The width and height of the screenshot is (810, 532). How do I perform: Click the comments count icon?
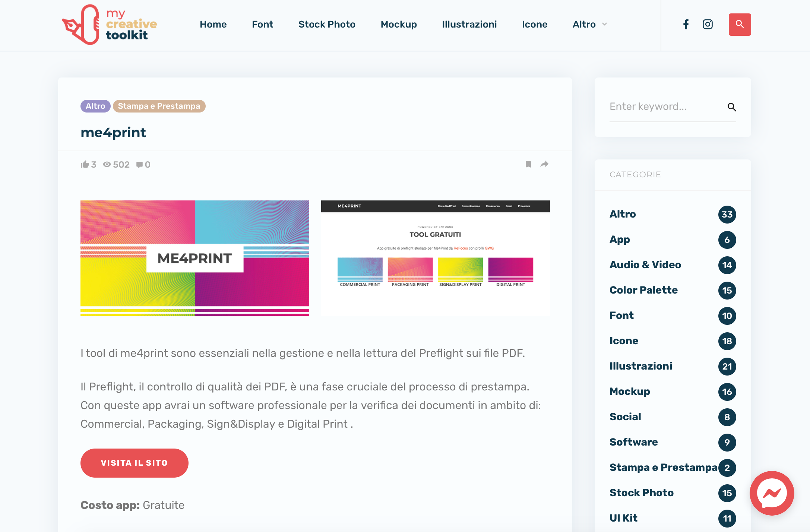140,165
